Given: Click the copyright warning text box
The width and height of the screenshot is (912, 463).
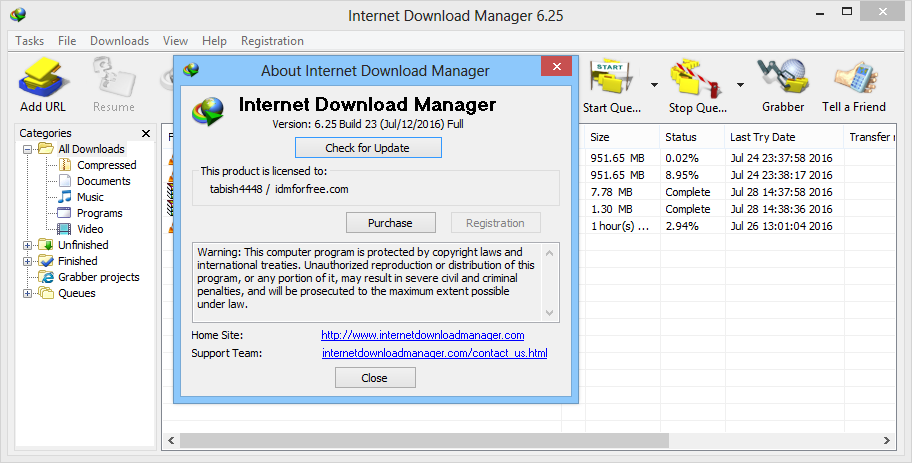Looking at the screenshot, I should tap(376, 283).
